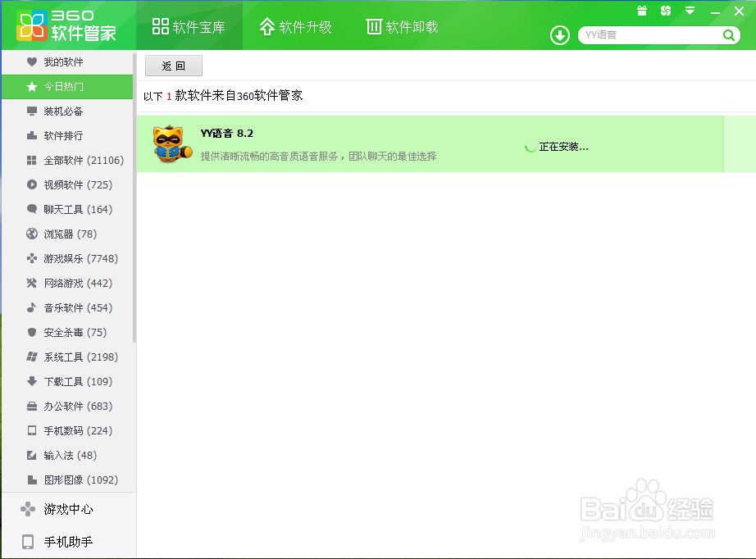Open the 手机数码 tablet icon

(x=32, y=430)
